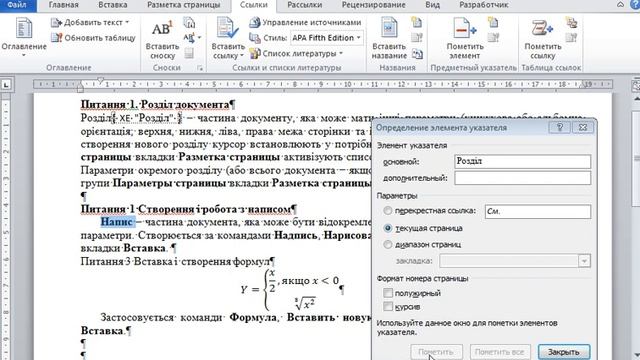
Task: Click the основной entry input field
Action: coord(522,161)
